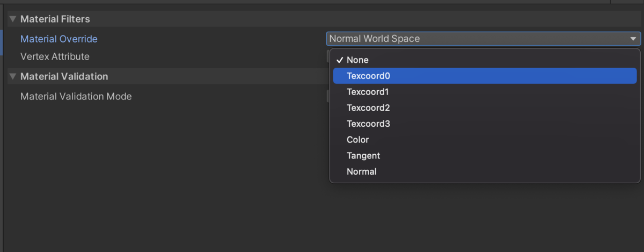Select None from the attribute list
The height and width of the screenshot is (252, 644).
pos(357,60)
